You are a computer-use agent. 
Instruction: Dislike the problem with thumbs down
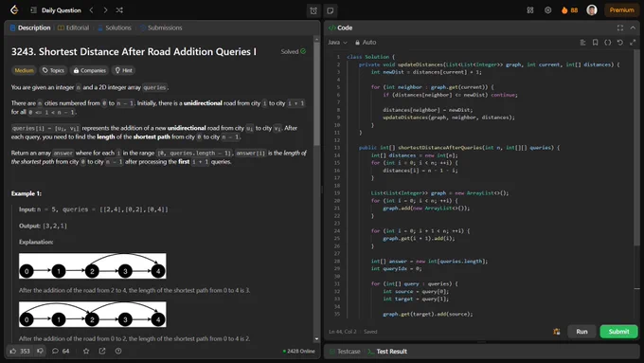(40, 351)
